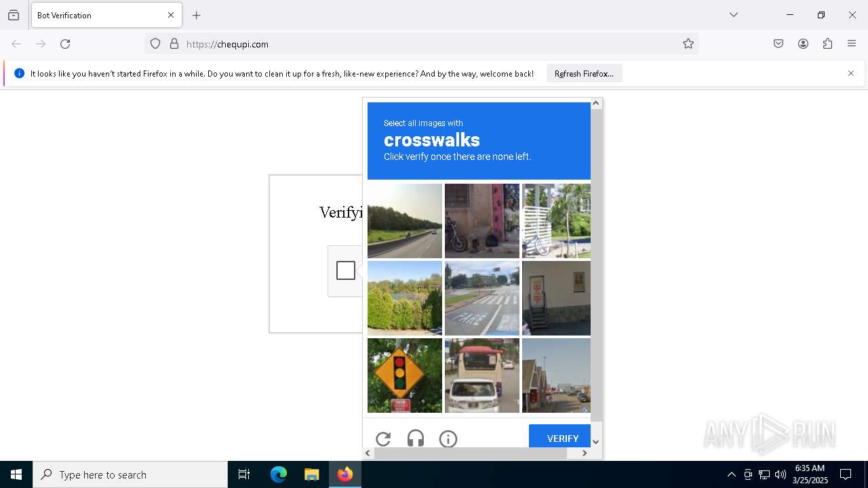The width and height of the screenshot is (868, 488).
Task: Bookmark this page with the star icon
Action: [688, 44]
